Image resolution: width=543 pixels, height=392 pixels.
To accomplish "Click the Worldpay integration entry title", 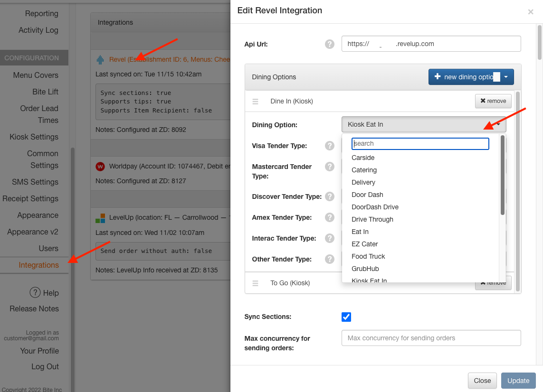I will click(169, 167).
